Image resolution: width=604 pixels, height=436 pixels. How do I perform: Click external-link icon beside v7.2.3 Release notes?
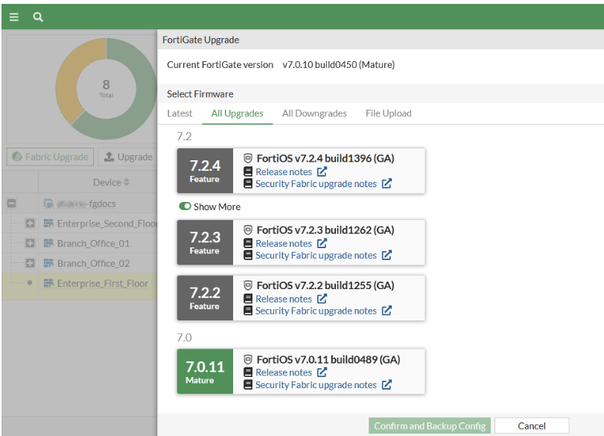(322, 243)
